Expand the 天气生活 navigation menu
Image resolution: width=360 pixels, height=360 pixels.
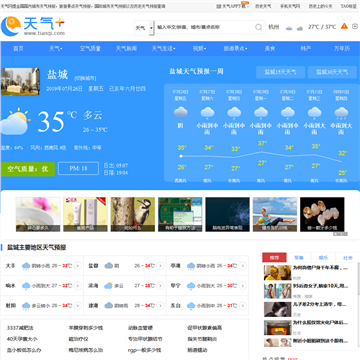(x=163, y=49)
